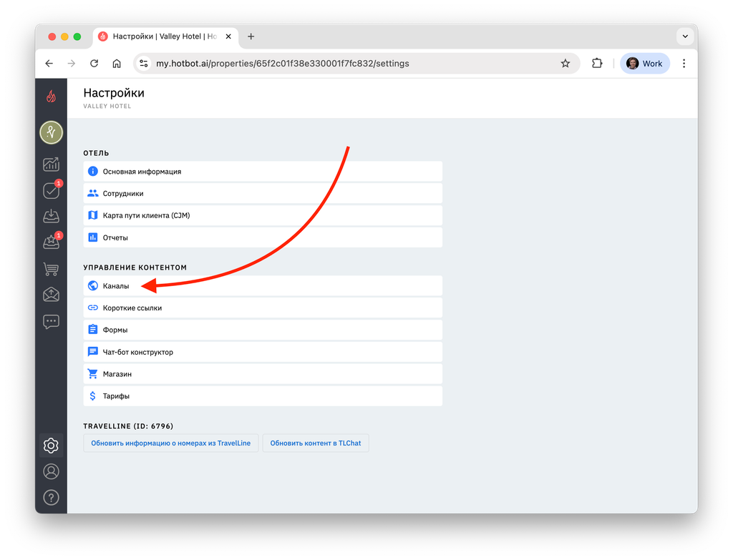Image resolution: width=733 pixels, height=560 pixels.
Task: Expand the tab search dropdown arrow
Action: click(685, 36)
